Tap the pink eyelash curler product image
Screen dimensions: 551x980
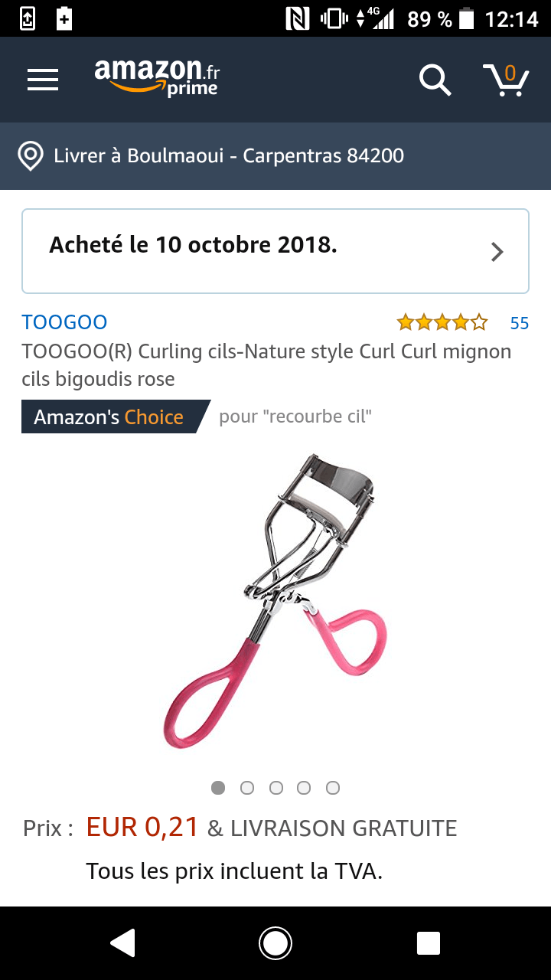click(x=275, y=601)
